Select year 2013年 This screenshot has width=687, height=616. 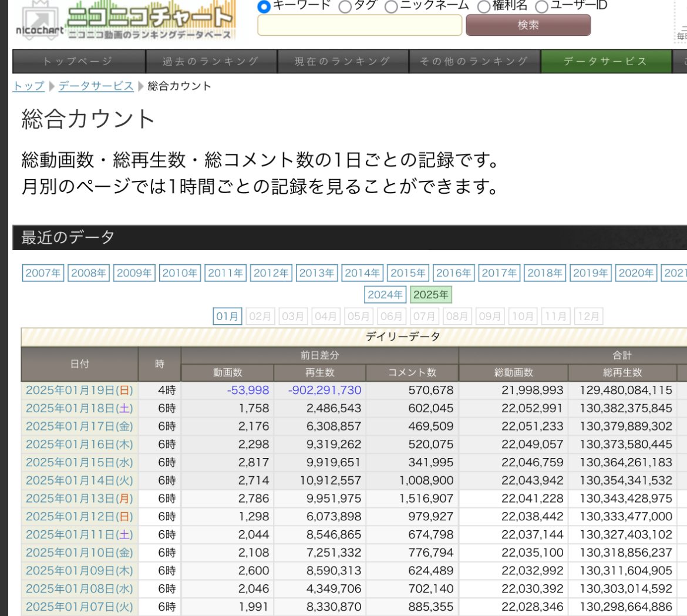316,273
